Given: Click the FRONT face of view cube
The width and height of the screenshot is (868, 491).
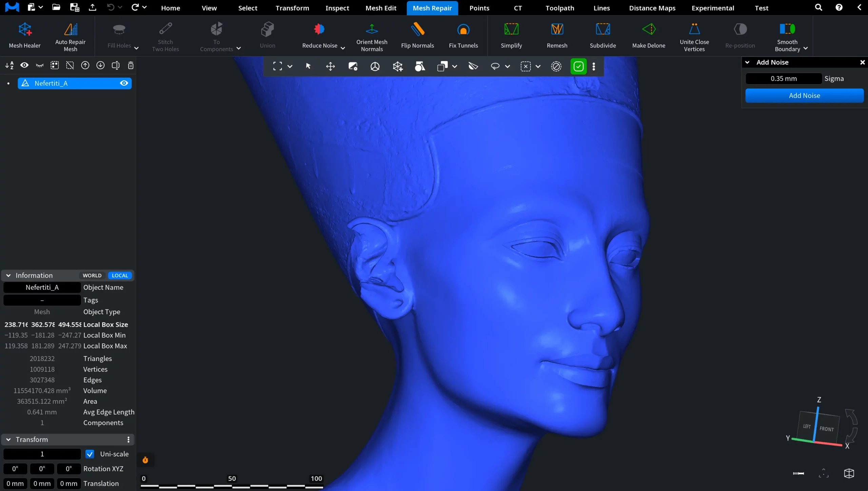Looking at the screenshot, I should coord(826,429).
